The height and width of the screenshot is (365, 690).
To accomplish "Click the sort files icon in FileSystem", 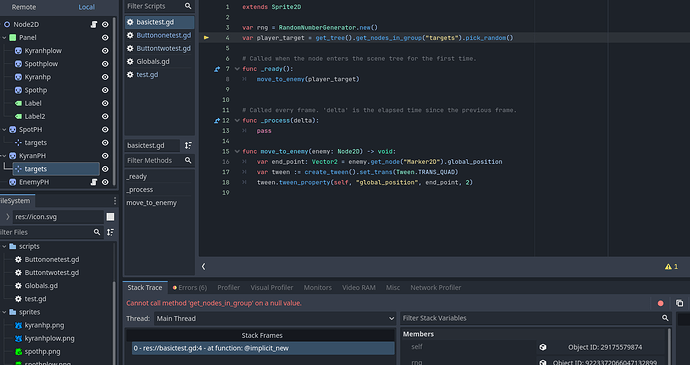I will click(x=110, y=232).
